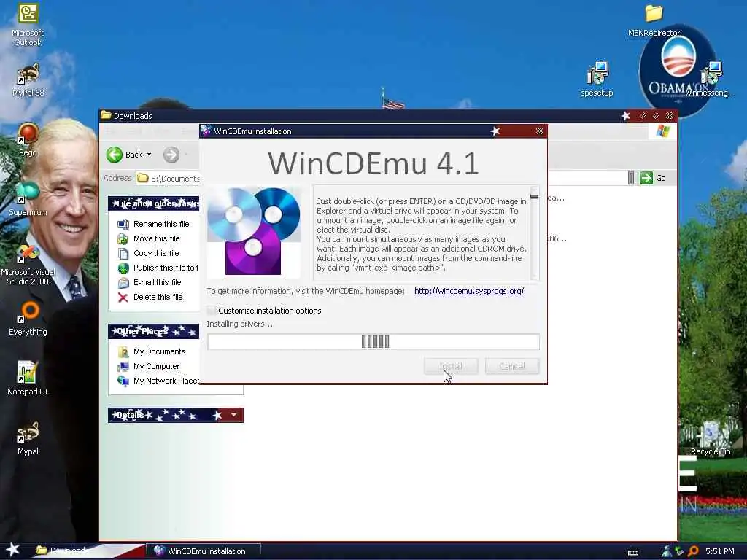The height and width of the screenshot is (560, 747).
Task: Open the Recycle Bin
Action: 711,438
